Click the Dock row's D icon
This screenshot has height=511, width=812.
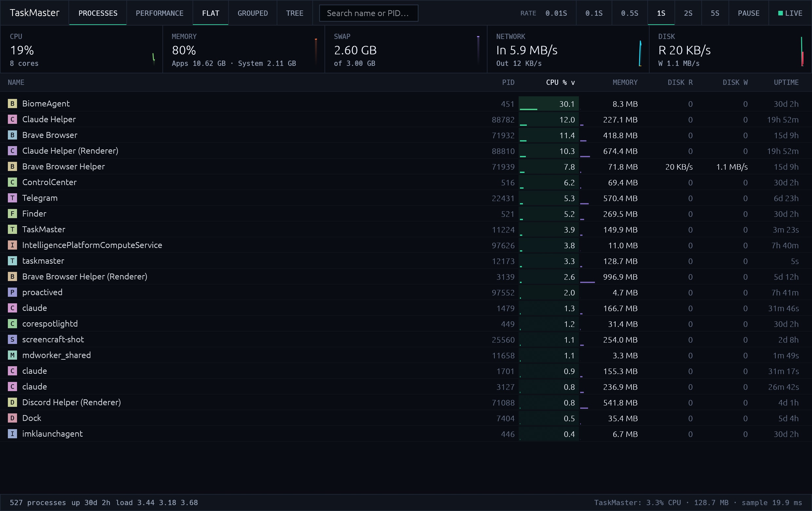pos(12,418)
